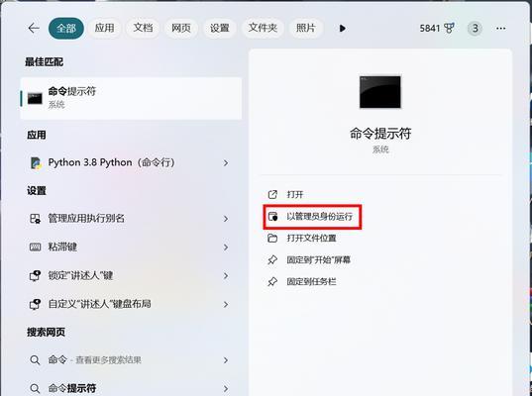Image resolution: width=532 pixels, height=396 pixels.
Task: Click the small command prompt icon in best match
Action: [x=35, y=98]
